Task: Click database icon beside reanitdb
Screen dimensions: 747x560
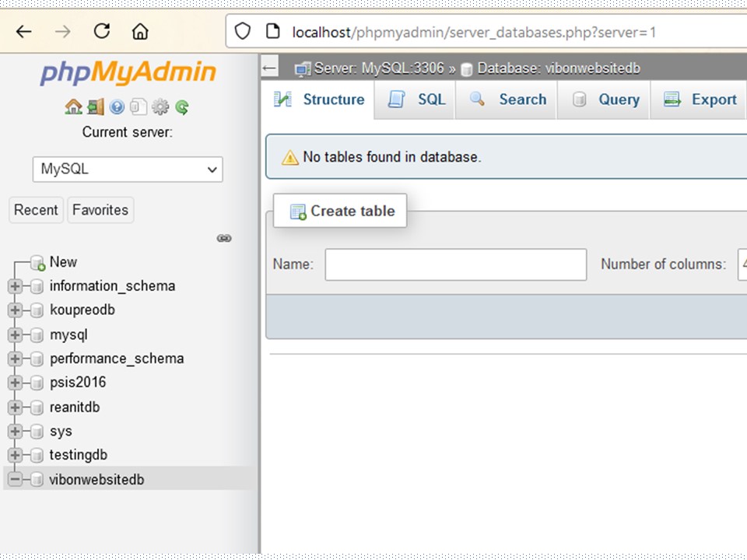Action: (37, 408)
